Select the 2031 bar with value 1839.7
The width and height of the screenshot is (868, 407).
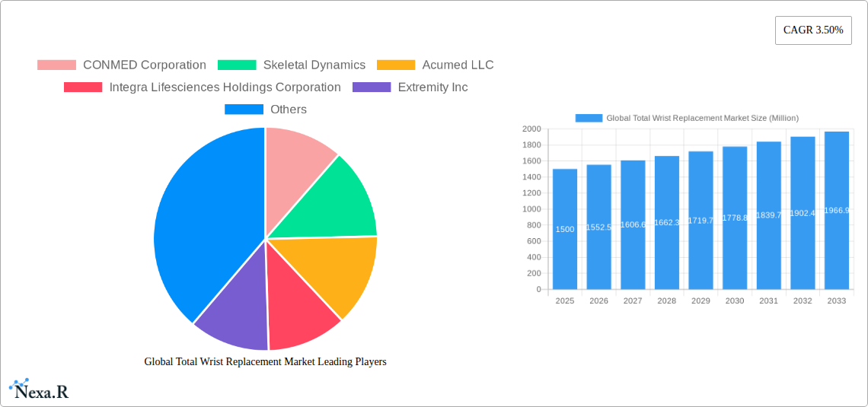(769, 215)
